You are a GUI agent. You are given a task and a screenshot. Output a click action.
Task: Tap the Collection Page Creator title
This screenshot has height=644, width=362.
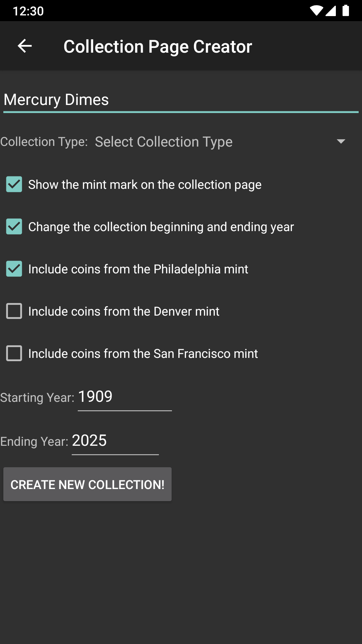pos(158,47)
